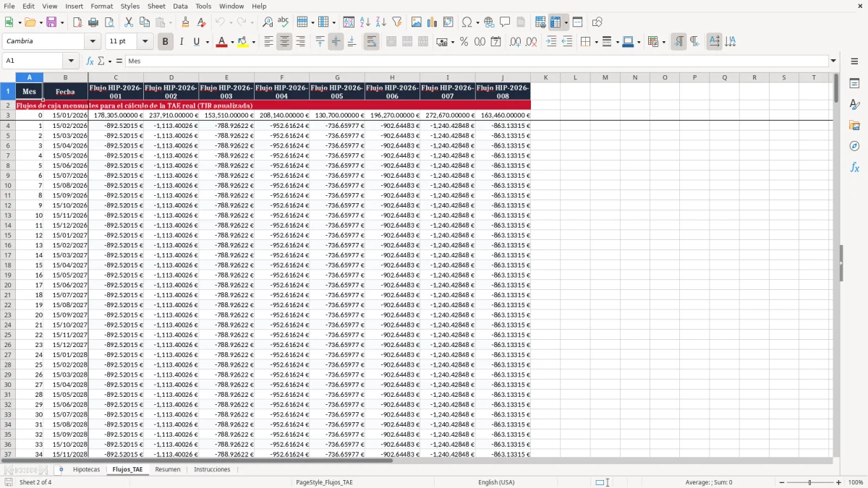The image size is (868, 488).
Task: Toggle Freeze Rows and Columns
Action: pos(556,22)
